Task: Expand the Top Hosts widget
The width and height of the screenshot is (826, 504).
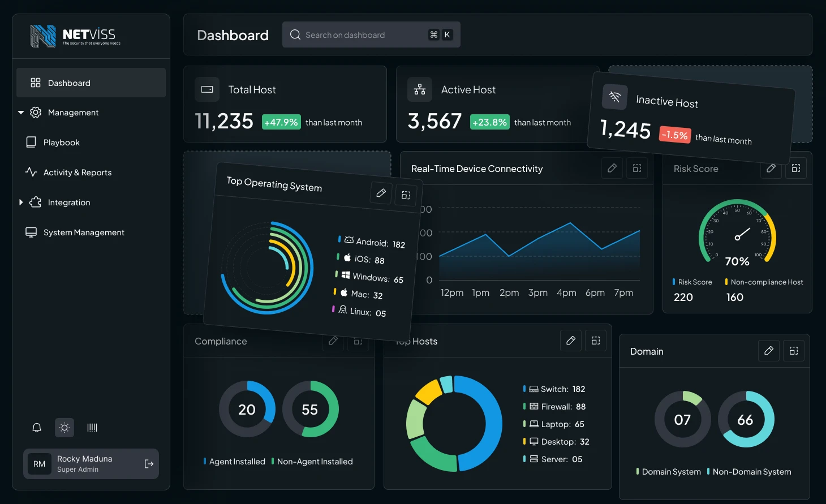Action: tap(595, 341)
